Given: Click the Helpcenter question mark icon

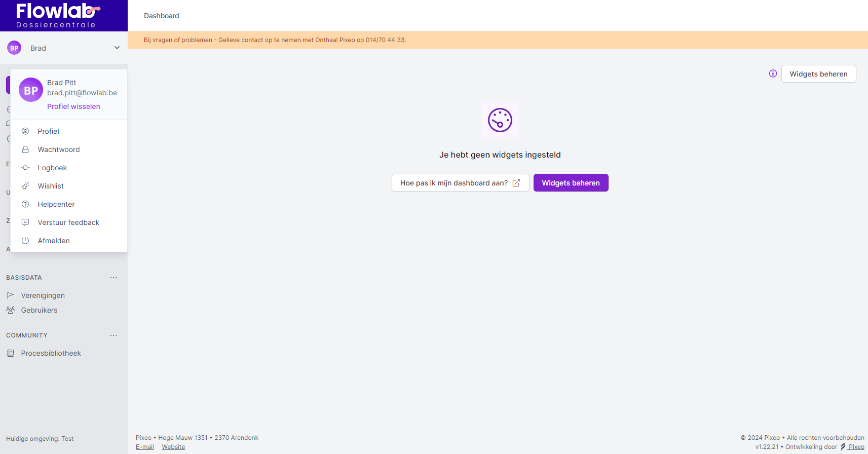Looking at the screenshot, I should (x=25, y=204).
